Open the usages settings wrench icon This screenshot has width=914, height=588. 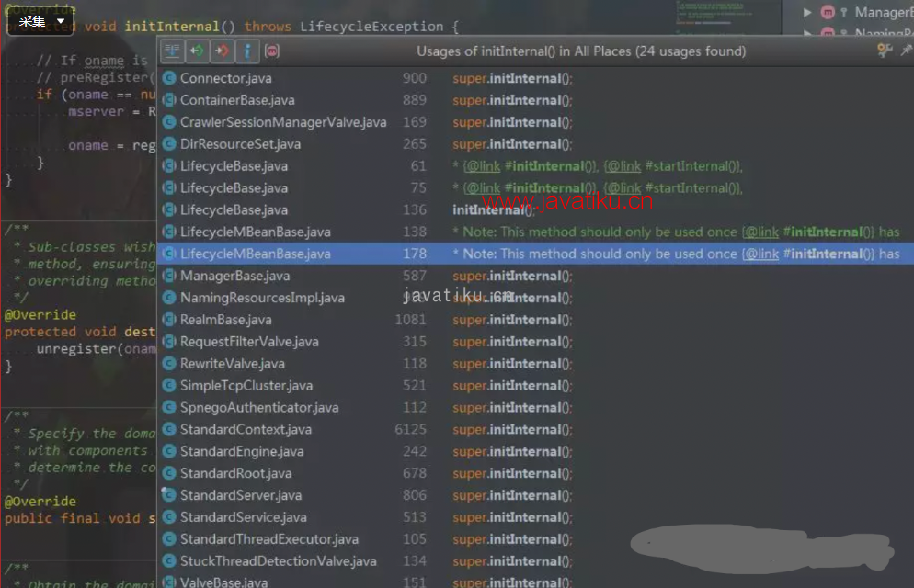coord(885,51)
